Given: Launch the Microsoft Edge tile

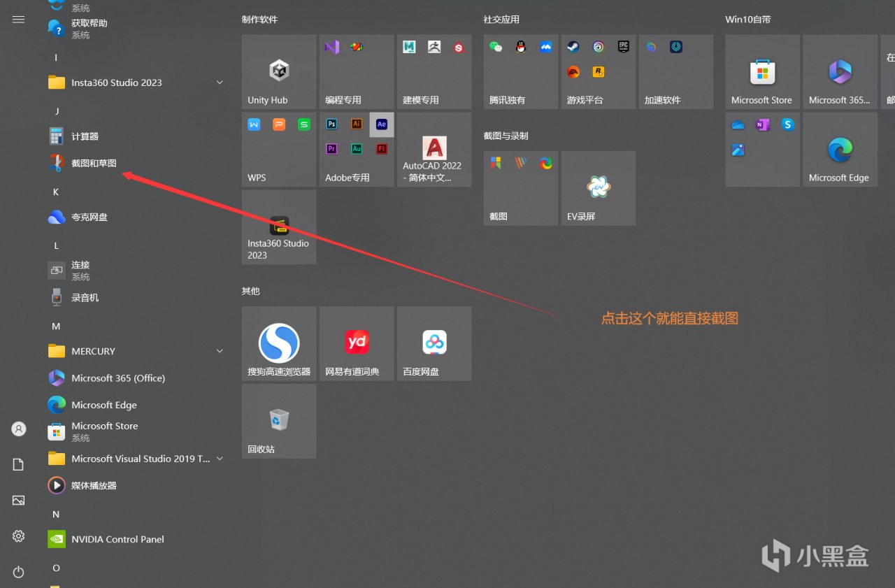Looking at the screenshot, I should pos(840,150).
